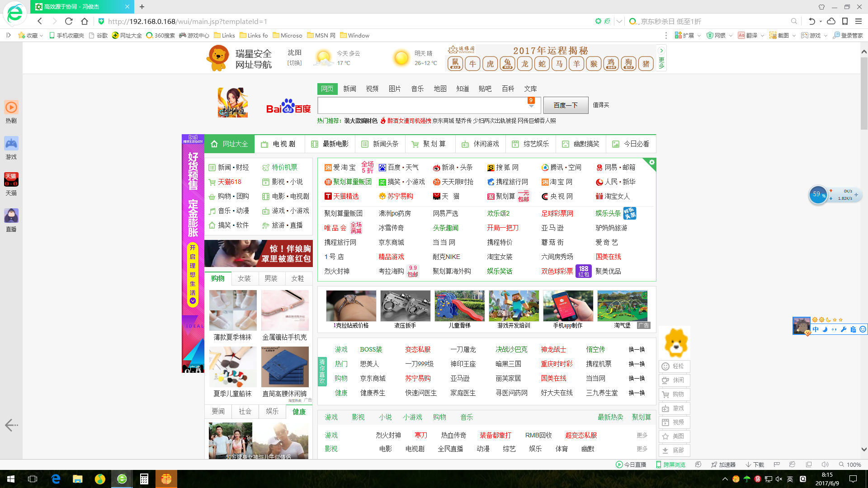Open the 京东商城 link
The height and width of the screenshot is (488, 868).
tap(391, 242)
